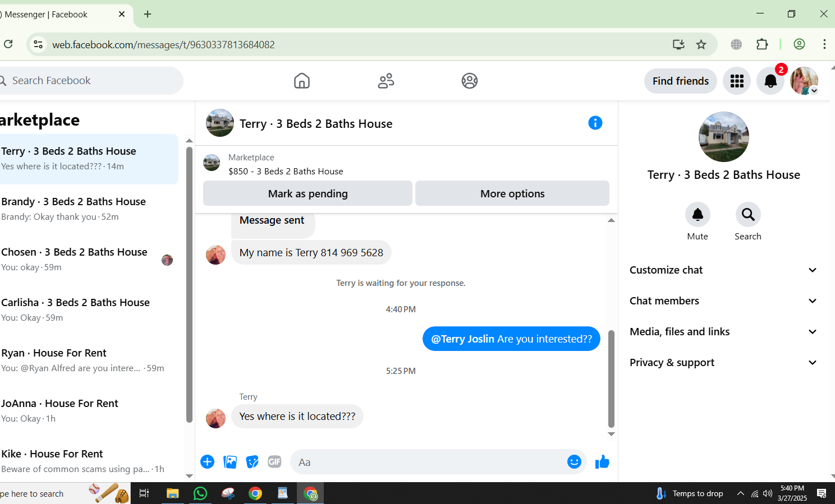Click the More options button

[x=512, y=193]
